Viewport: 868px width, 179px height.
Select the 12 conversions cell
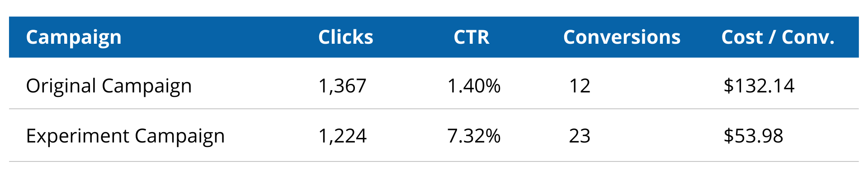(580, 86)
